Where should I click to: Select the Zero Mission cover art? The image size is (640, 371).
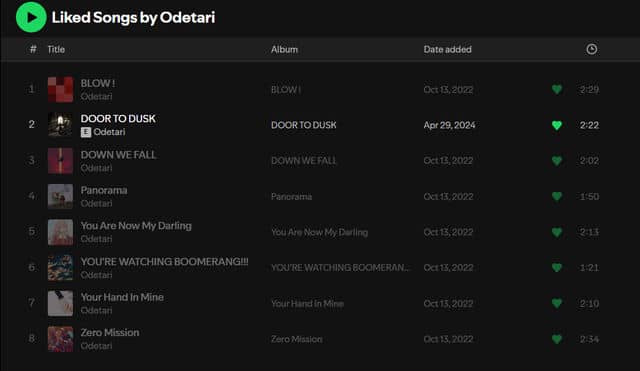[60, 339]
